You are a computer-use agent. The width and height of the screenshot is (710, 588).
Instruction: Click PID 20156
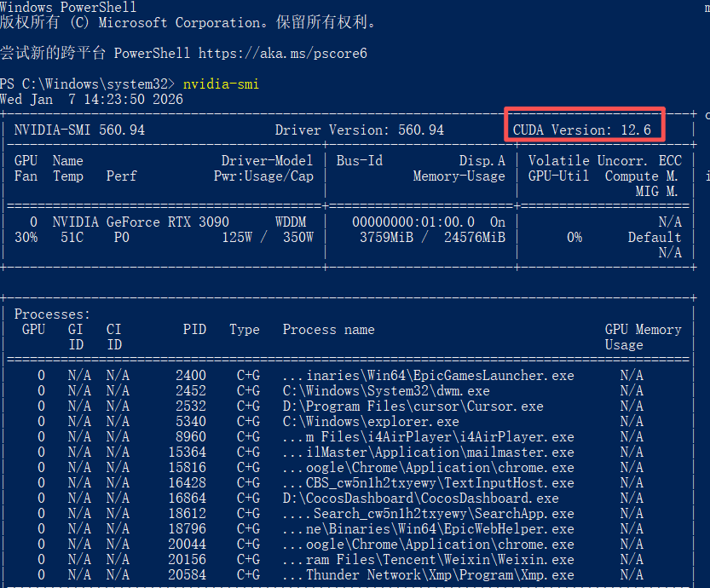tap(187, 560)
